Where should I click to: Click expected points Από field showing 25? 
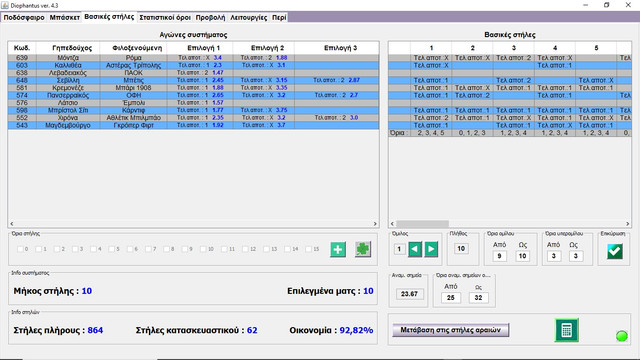451,298
